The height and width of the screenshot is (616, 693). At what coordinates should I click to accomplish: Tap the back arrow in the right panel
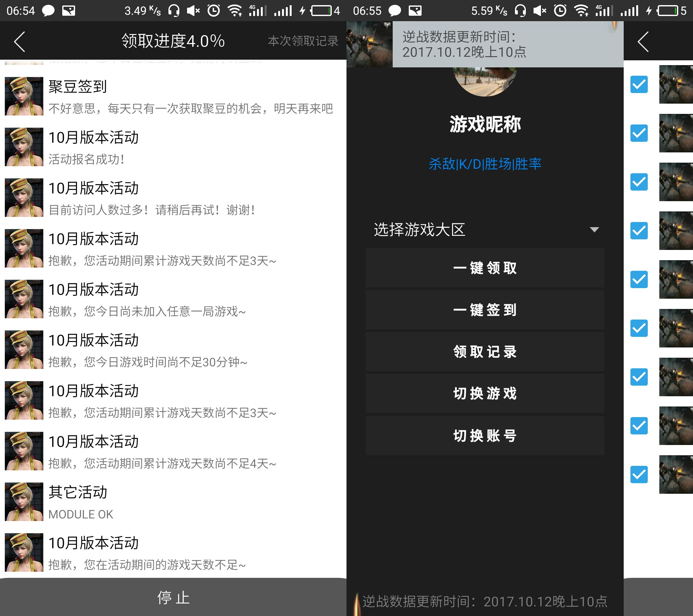643,41
